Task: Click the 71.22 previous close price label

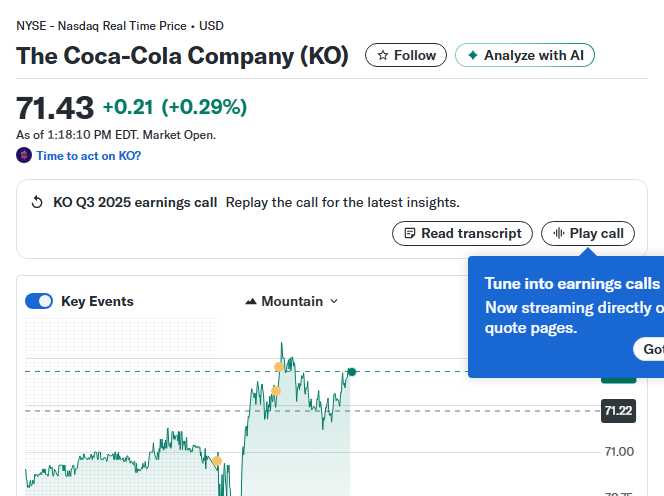Action: (x=618, y=410)
